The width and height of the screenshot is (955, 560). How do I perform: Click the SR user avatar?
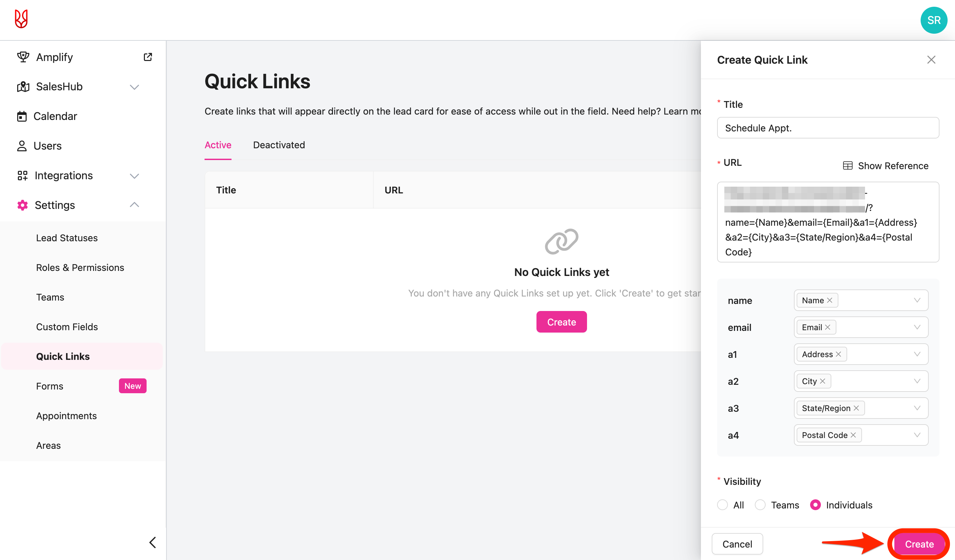933,20
